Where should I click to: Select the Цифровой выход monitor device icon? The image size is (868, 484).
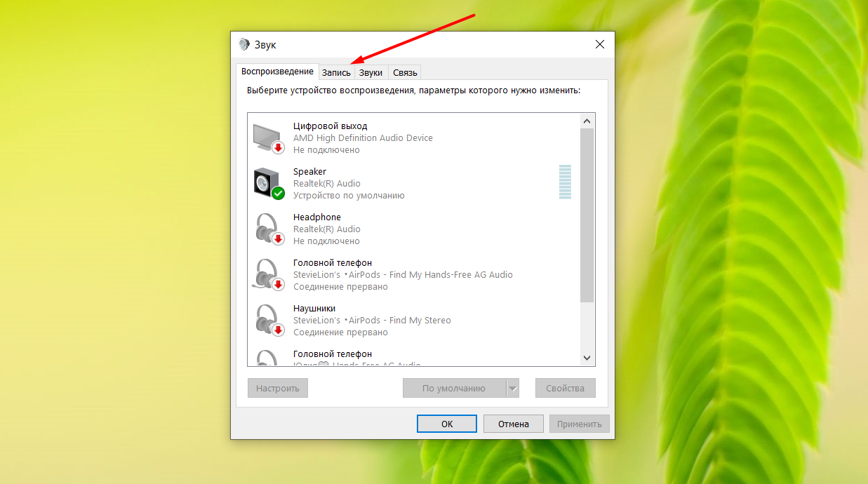coord(268,138)
